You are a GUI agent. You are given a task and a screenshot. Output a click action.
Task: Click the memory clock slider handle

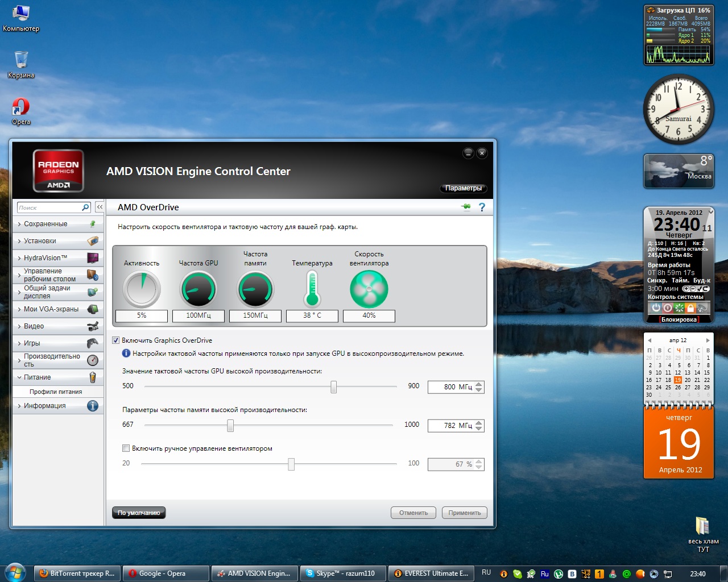(230, 425)
